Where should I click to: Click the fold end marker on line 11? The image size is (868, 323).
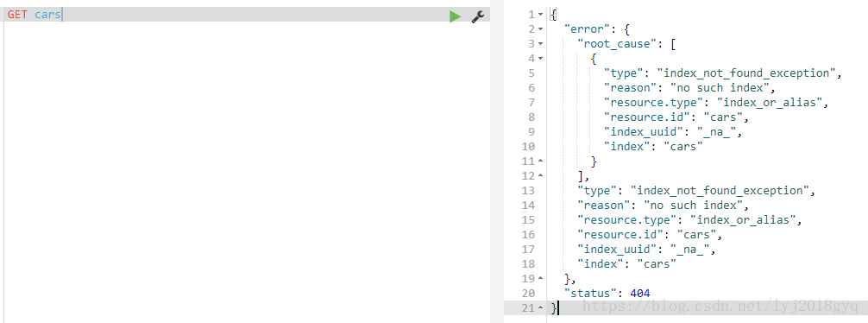pyautogui.click(x=541, y=161)
